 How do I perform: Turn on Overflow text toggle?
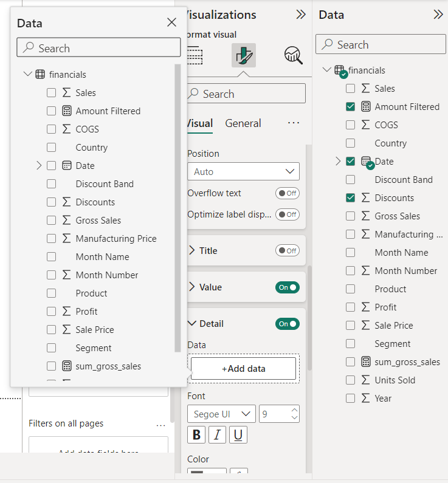288,193
